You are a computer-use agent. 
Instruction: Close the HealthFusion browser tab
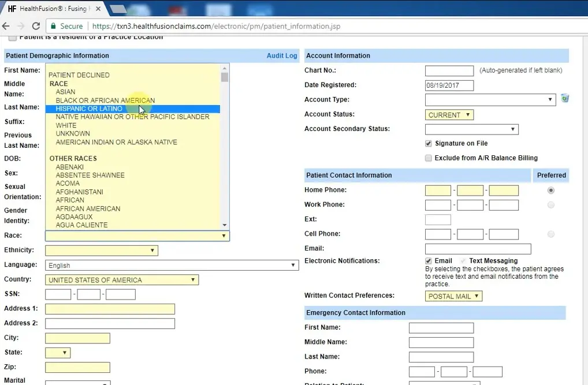pos(98,9)
